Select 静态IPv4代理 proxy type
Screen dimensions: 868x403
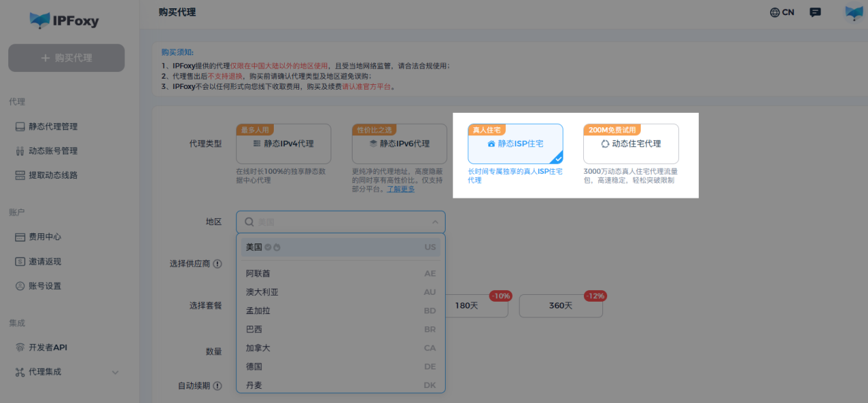point(283,144)
